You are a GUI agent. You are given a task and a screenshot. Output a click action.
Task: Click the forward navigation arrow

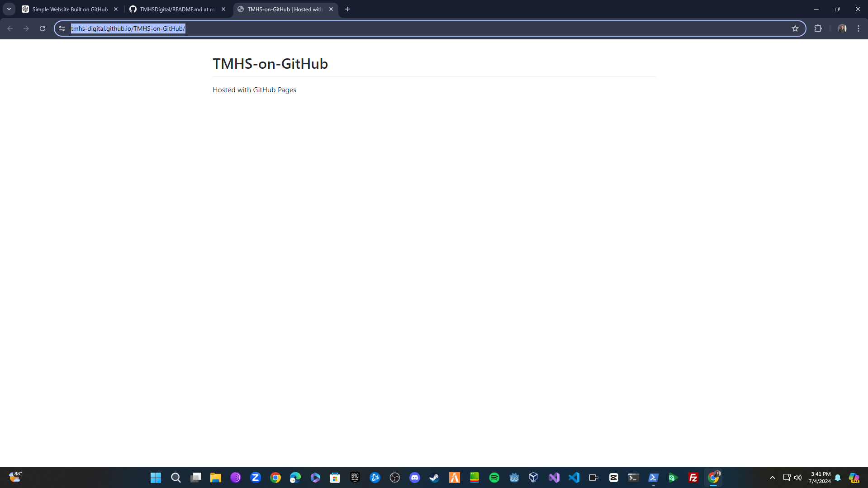[x=26, y=28]
